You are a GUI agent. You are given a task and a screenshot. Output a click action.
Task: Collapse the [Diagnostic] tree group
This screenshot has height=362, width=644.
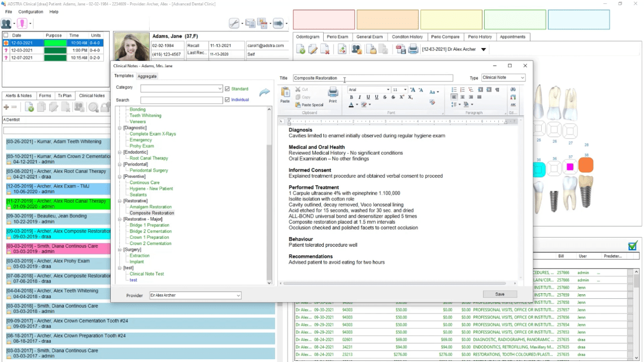[120, 128]
